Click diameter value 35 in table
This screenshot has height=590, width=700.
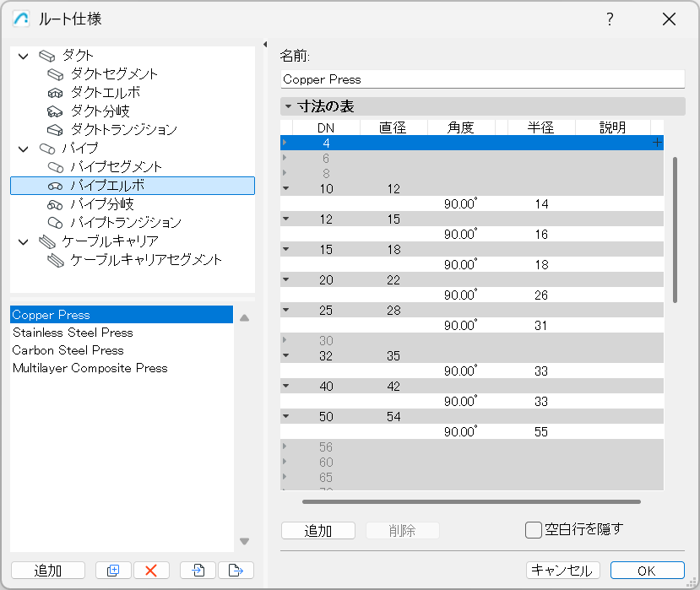(x=393, y=355)
